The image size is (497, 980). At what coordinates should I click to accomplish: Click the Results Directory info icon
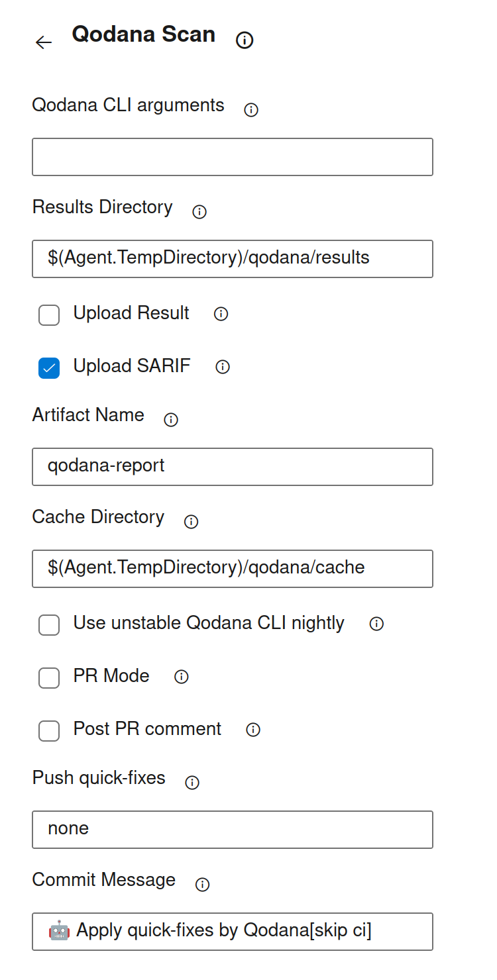coord(199,211)
